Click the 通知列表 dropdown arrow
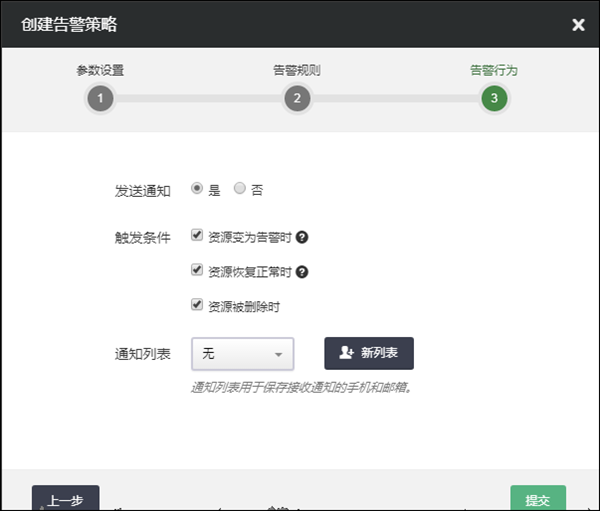 coord(277,354)
